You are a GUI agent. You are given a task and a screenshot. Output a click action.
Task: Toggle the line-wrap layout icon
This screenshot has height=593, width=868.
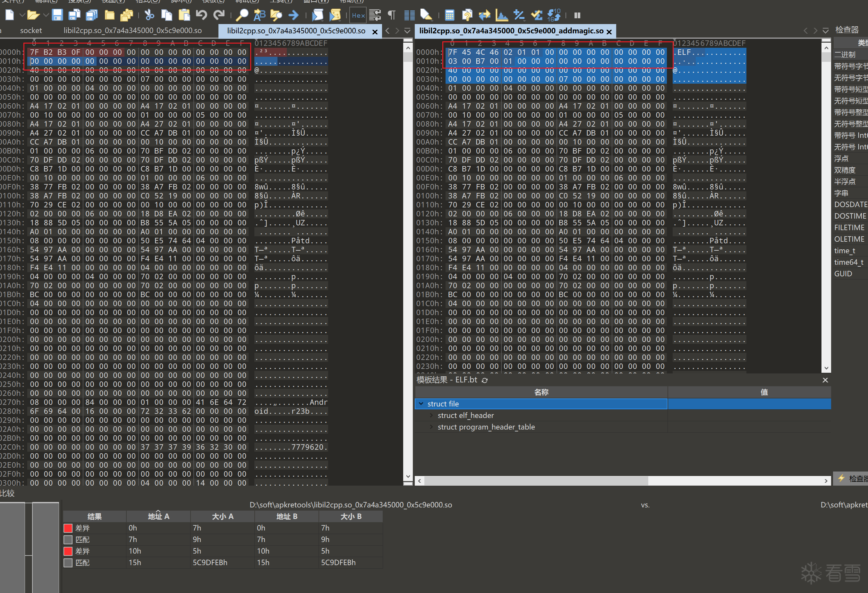375,15
